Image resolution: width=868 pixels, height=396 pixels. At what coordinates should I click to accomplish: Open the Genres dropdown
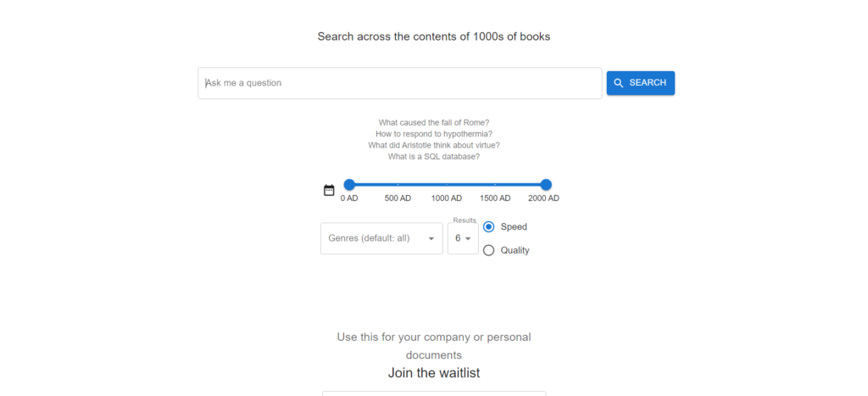(x=373, y=238)
